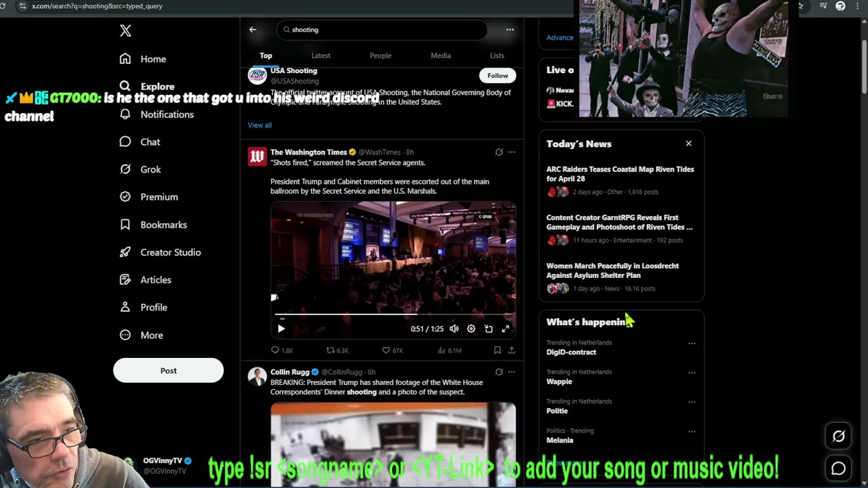868x488 pixels.
Task: Open OGVinnyTV account switcher
Action: click(x=163, y=465)
